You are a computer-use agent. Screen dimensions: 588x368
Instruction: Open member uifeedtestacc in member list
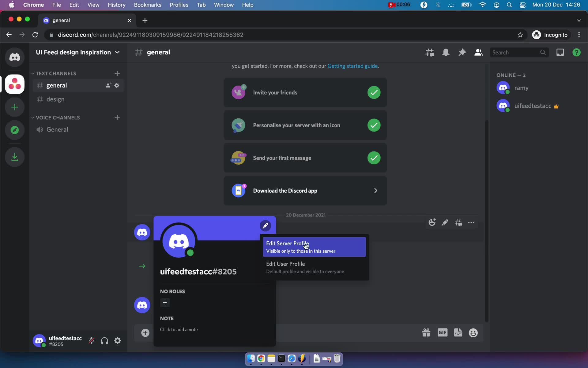click(537, 106)
